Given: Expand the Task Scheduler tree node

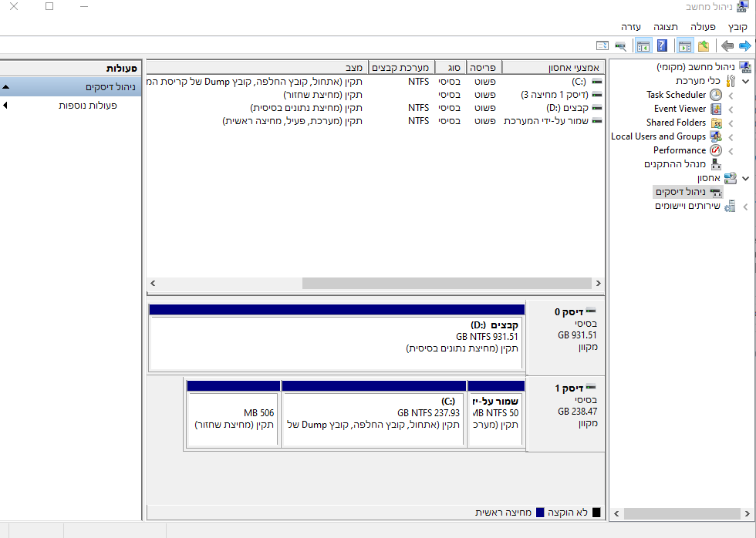Looking at the screenshot, I should (x=731, y=96).
